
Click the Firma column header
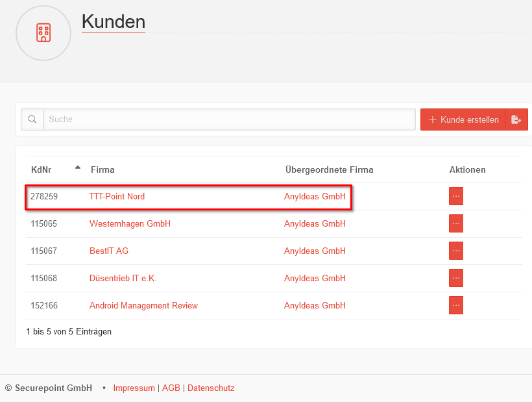103,170
